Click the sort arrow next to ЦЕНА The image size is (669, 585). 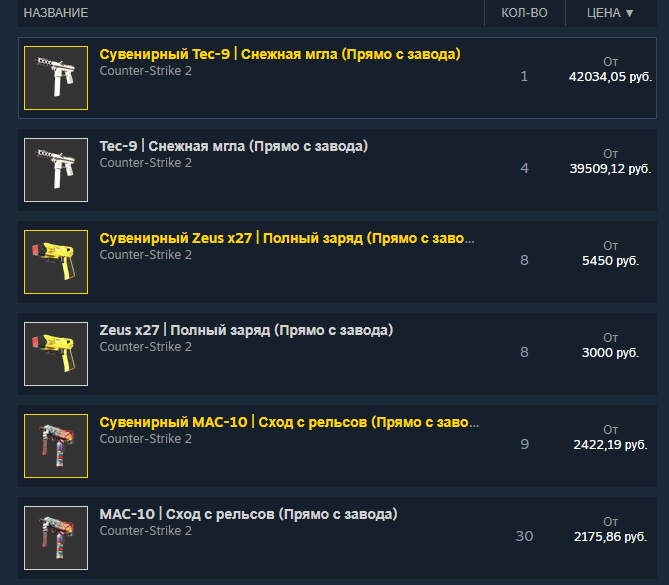click(x=629, y=13)
